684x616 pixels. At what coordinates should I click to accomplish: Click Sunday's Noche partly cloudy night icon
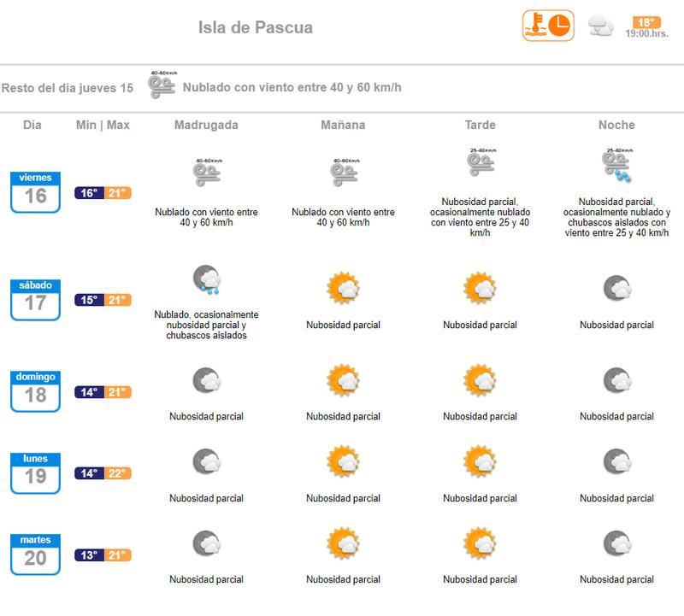tap(616, 381)
